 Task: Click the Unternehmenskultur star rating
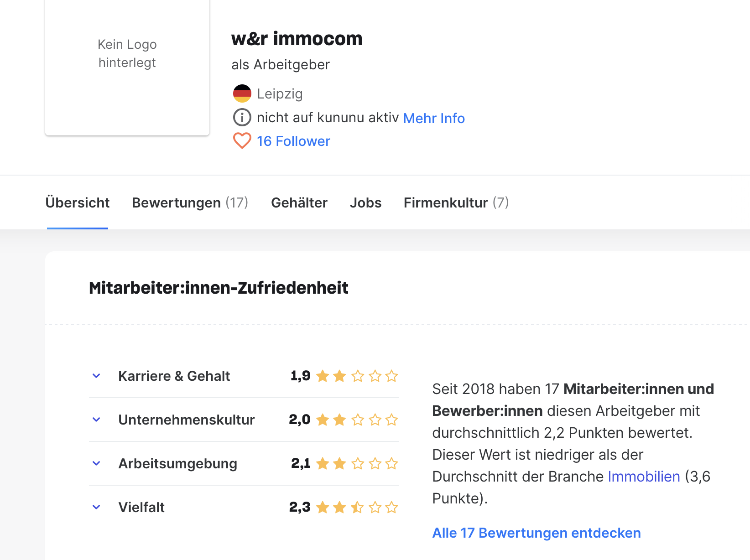pyautogui.click(x=357, y=420)
